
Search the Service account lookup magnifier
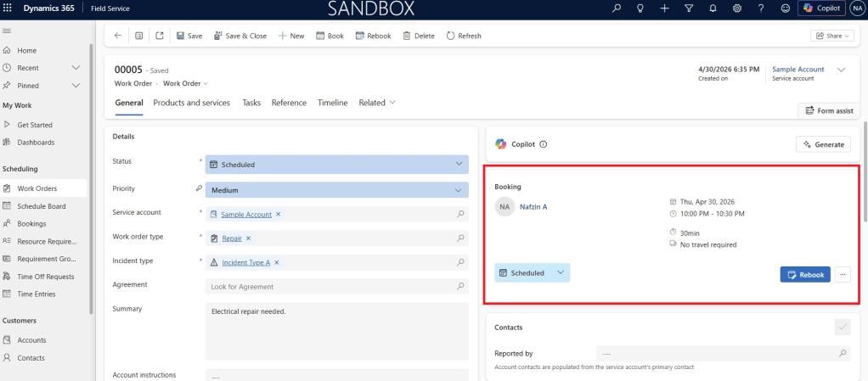[460, 214]
